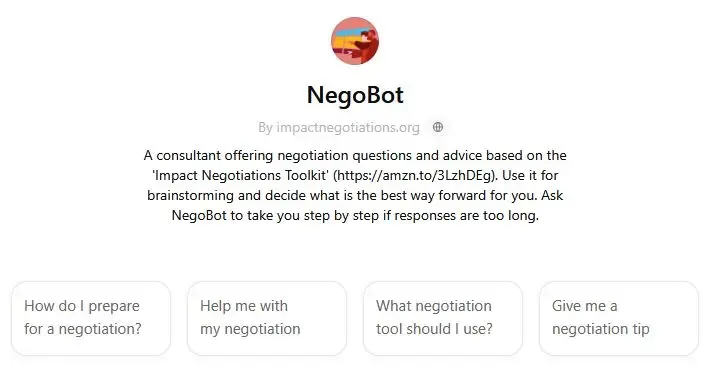715x377 pixels.
Task: Click the globe icon beside impactnegotiations.org
Action: tap(438, 127)
